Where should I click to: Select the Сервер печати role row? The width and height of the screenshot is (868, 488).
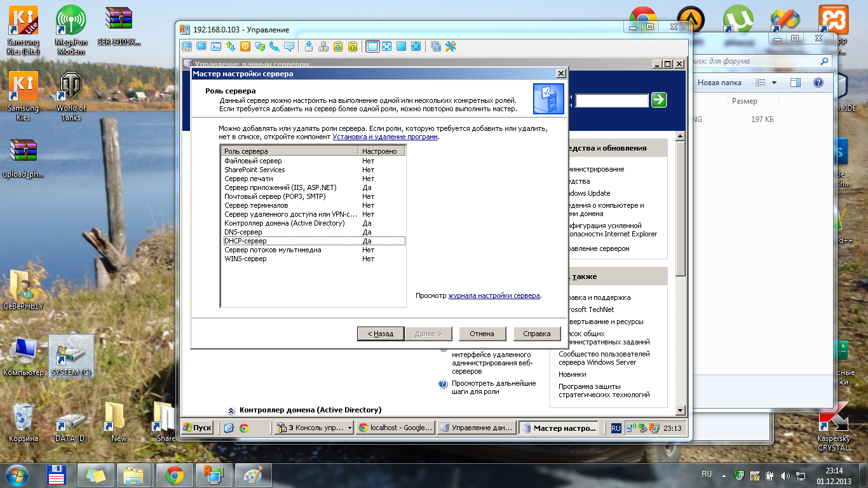(x=313, y=179)
